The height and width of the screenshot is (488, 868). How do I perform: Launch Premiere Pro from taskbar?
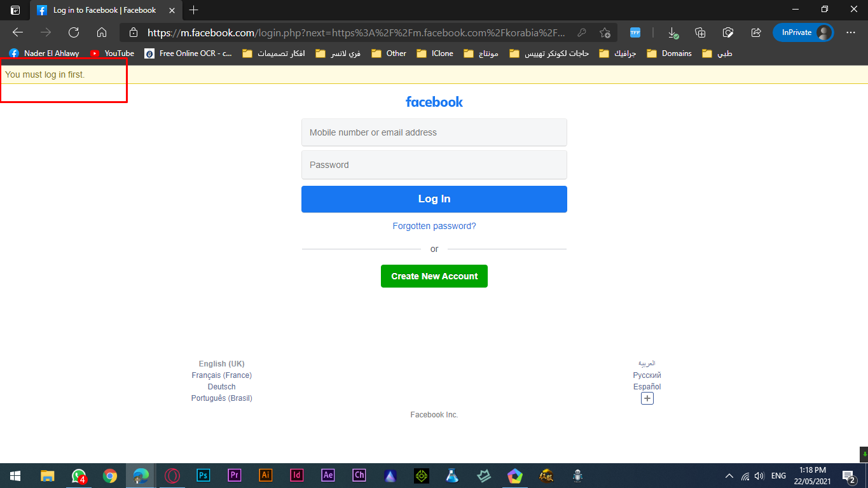pyautogui.click(x=235, y=475)
